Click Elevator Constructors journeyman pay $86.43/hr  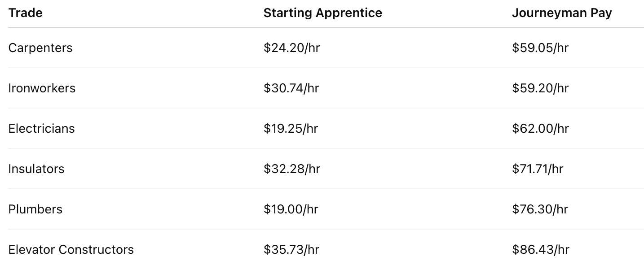click(x=540, y=250)
